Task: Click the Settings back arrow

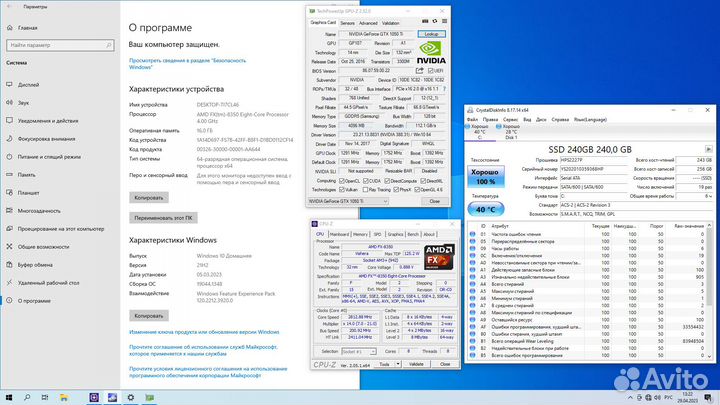Action: [x=10, y=7]
